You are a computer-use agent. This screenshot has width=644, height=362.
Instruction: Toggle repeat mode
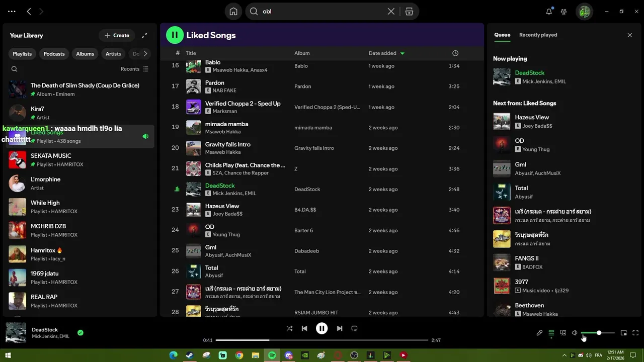354,328
